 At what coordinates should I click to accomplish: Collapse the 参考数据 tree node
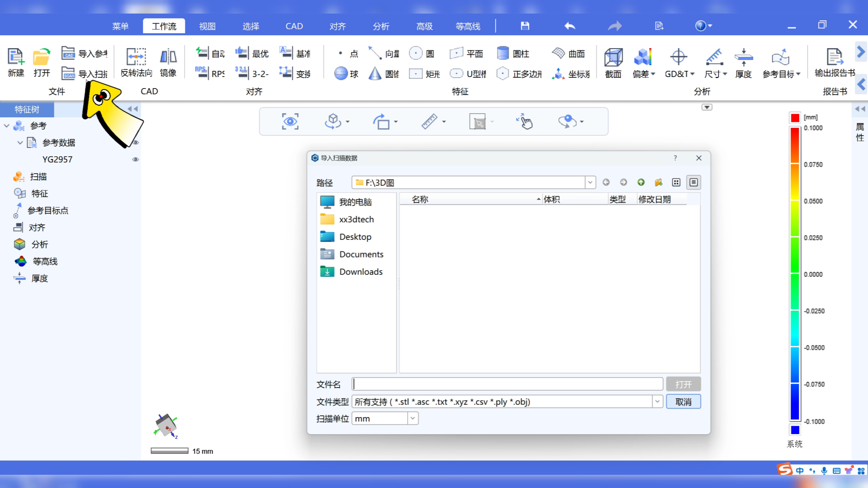tap(20, 143)
